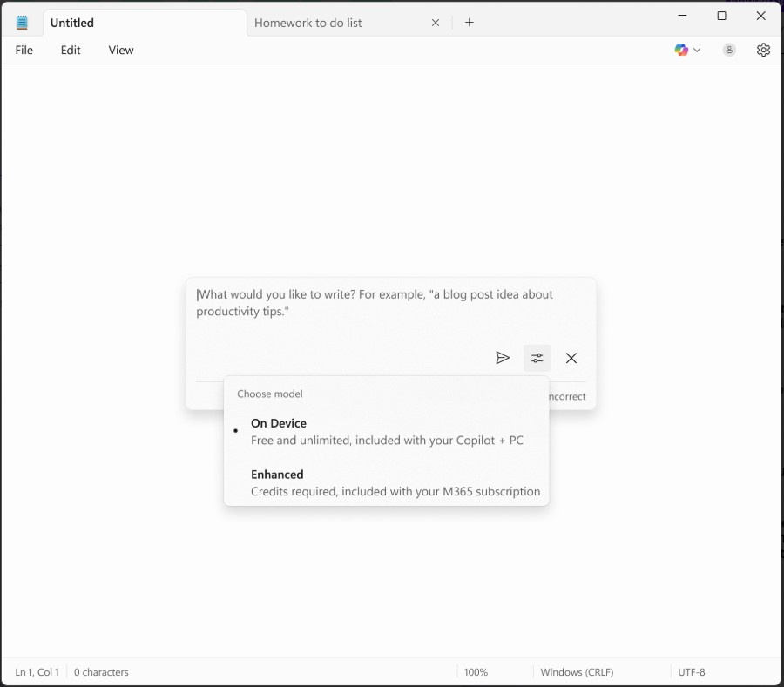Viewport: 784px width, 687px height.
Task: Send the prompt with the arrow icon
Action: pyautogui.click(x=503, y=358)
